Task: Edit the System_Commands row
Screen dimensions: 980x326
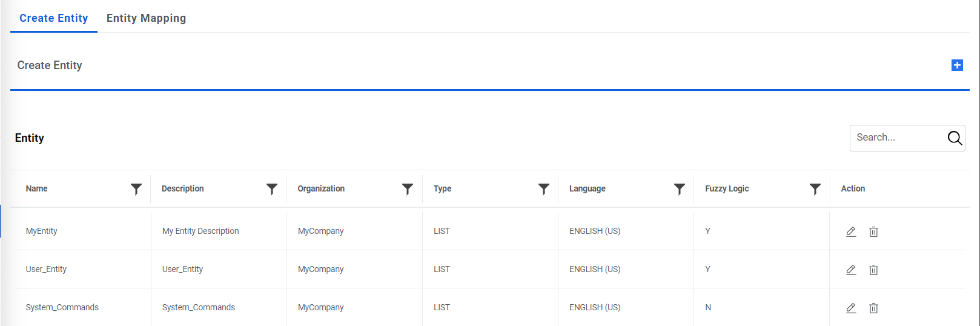Action: point(851,308)
